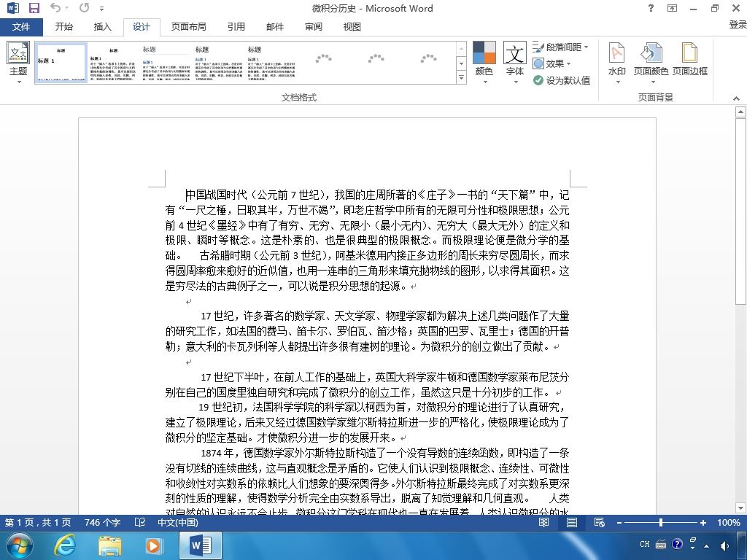Screen dimensions: 747x560
Task: Switch to the 开始 tab
Action: point(64,27)
